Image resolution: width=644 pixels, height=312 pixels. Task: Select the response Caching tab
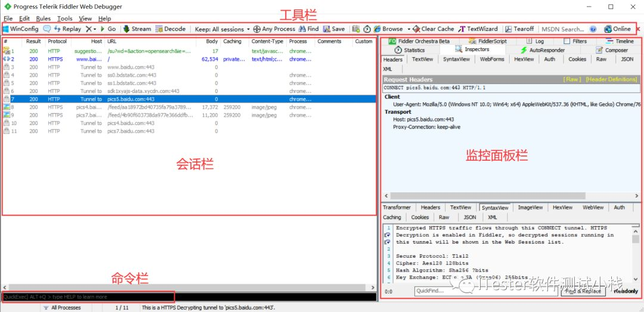click(392, 217)
